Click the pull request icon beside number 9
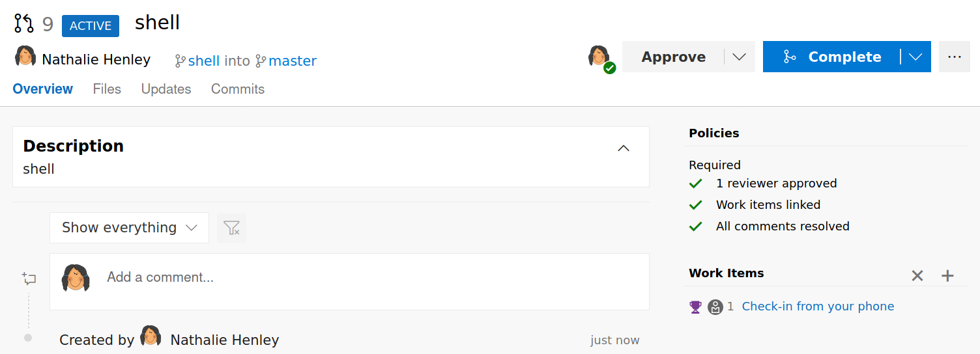 tap(24, 24)
